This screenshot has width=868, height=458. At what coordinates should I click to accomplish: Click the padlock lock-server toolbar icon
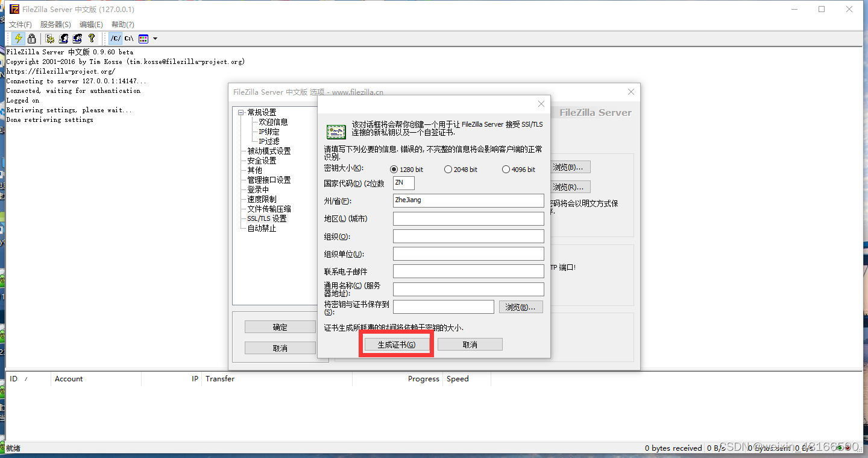coord(32,39)
